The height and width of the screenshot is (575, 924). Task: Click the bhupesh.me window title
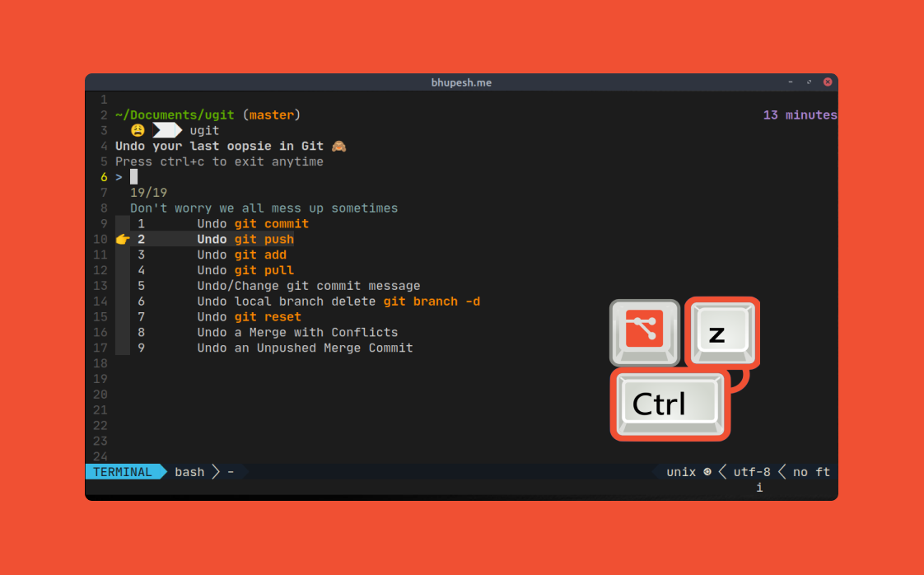(461, 82)
